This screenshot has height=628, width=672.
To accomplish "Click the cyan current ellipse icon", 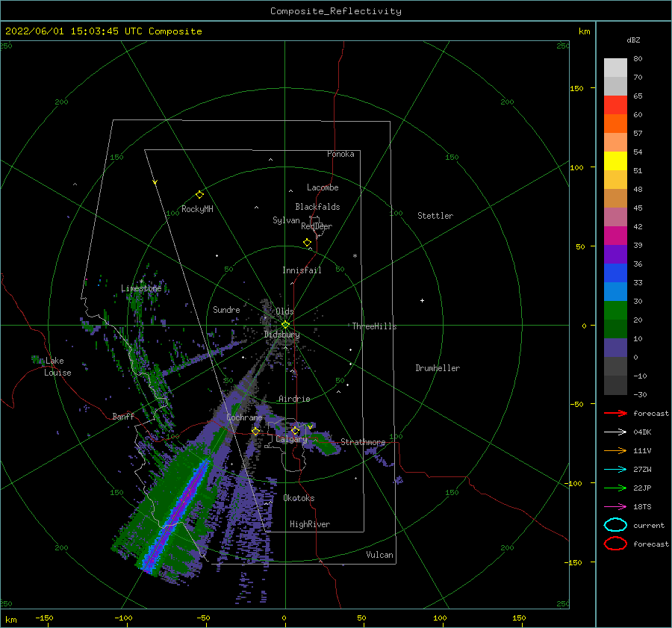I will (x=615, y=525).
